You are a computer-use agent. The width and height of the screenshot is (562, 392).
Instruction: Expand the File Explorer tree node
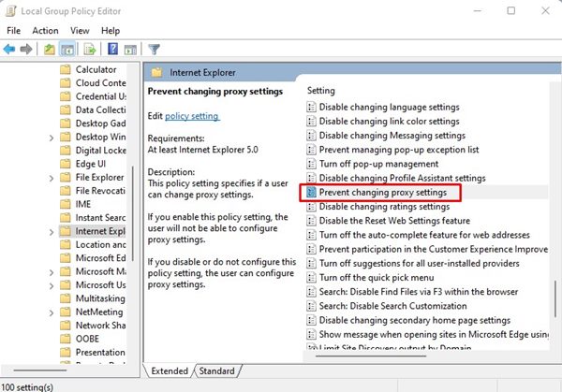pos(52,179)
